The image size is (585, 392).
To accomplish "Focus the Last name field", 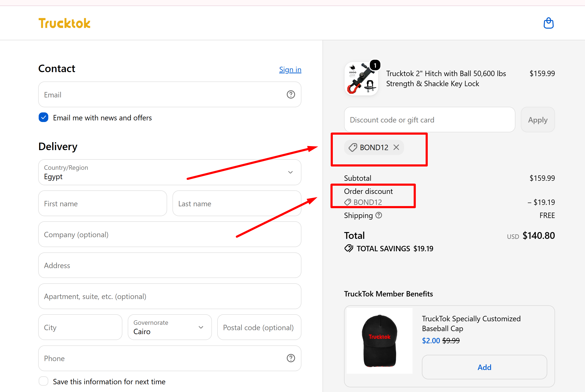I will tap(237, 203).
